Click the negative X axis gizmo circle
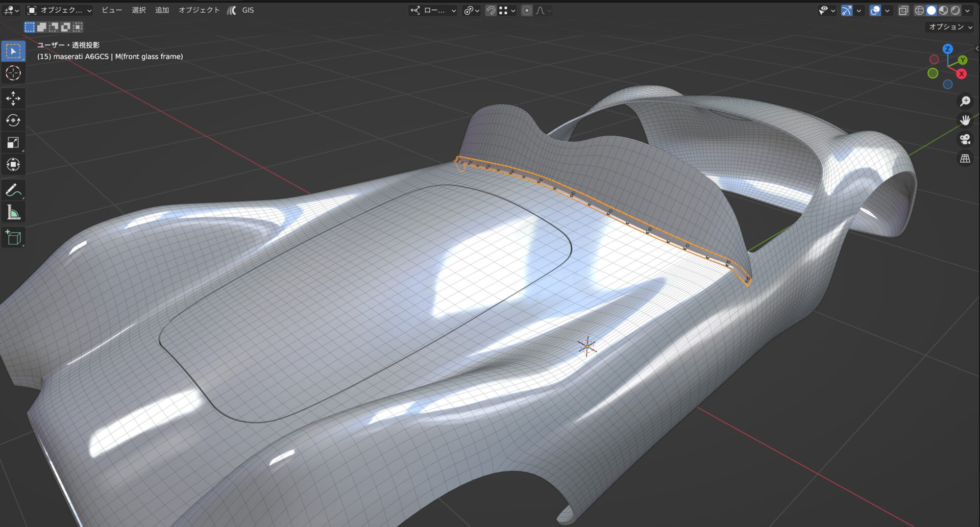Screen dimensions: 980x527 934,59
